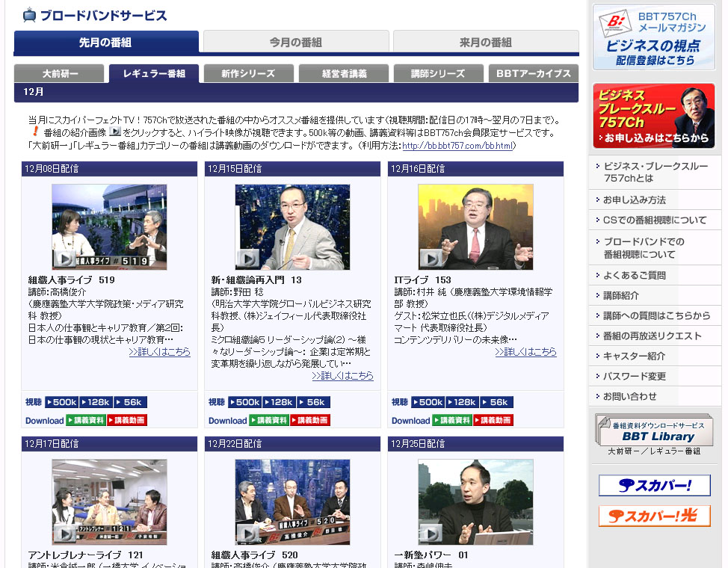Download 講義動画 for ITライブ 153

pos(493,420)
